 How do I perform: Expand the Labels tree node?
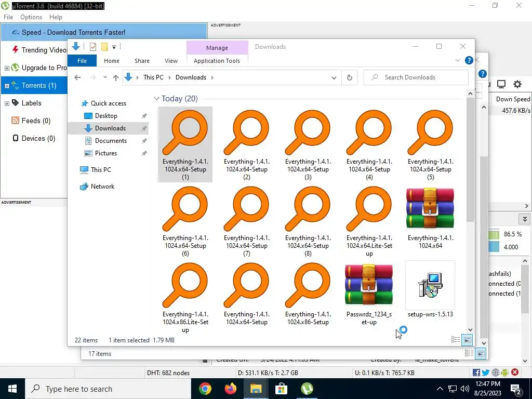7,103
